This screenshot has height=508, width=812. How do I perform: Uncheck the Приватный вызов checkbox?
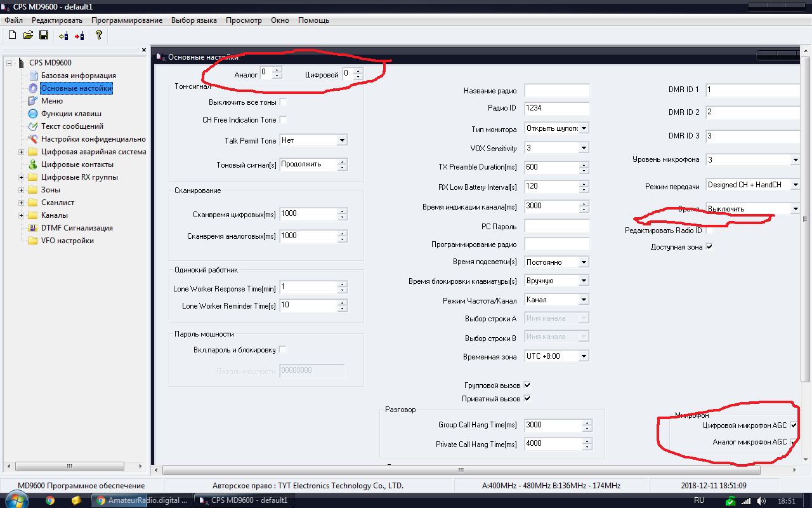click(x=527, y=399)
